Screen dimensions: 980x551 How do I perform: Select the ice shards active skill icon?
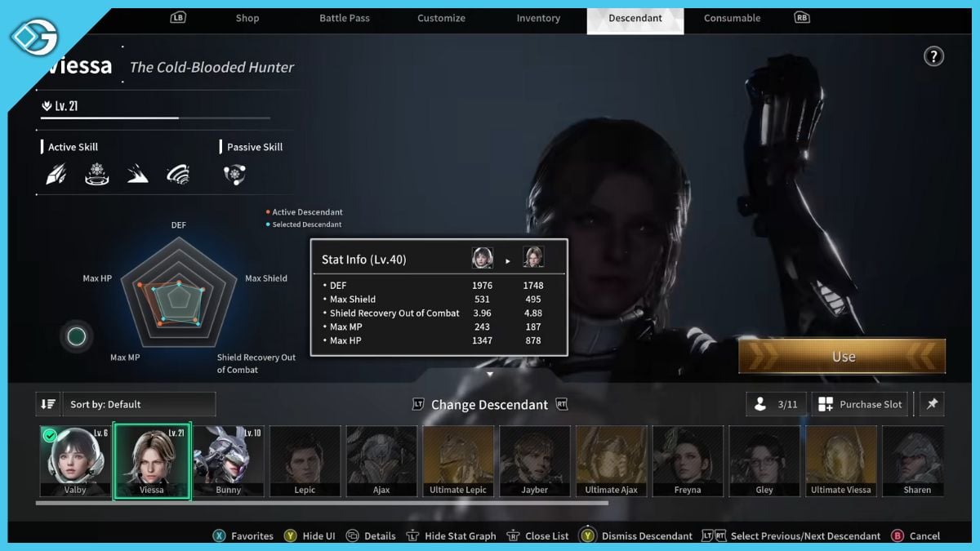[x=56, y=174]
